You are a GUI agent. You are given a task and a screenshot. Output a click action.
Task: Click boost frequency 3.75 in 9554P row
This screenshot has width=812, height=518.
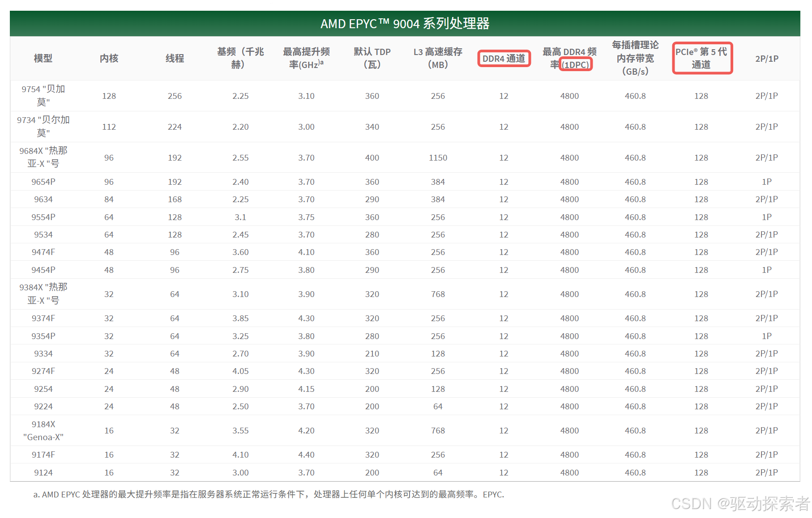point(306,217)
